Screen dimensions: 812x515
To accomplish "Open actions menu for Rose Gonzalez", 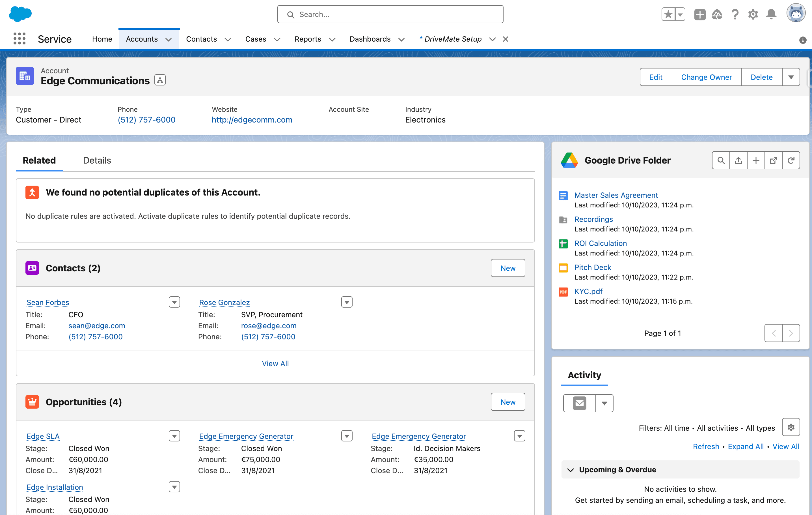I will (x=347, y=302).
